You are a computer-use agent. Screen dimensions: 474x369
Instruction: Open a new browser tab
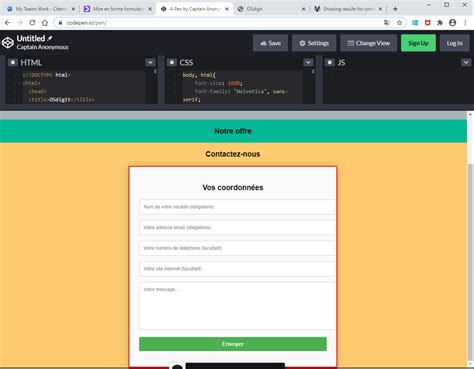(x=395, y=9)
